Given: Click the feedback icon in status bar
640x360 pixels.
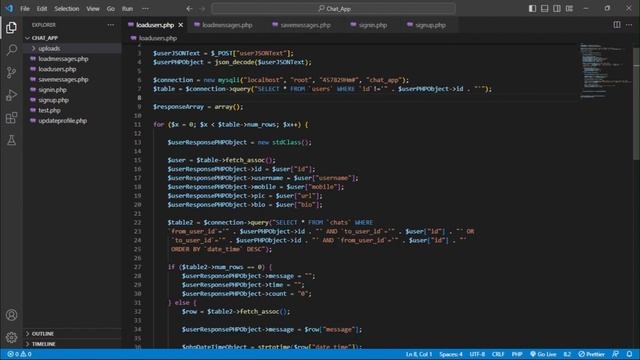Looking at the screenshot, I should point(616,354).
